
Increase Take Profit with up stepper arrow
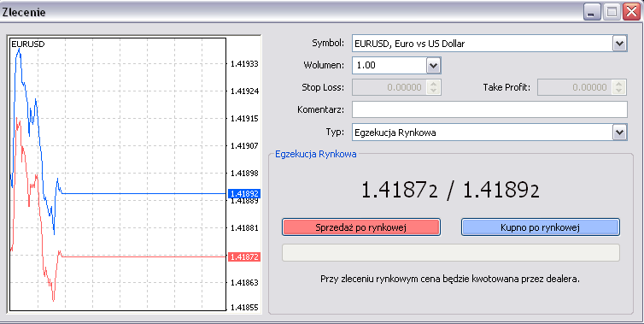[x=619, y=84]
